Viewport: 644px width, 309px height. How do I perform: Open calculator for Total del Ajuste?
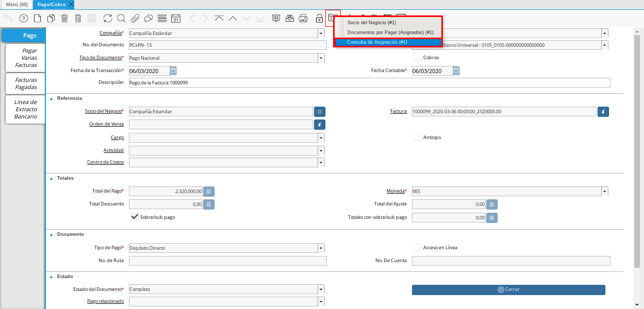[492, 204]
